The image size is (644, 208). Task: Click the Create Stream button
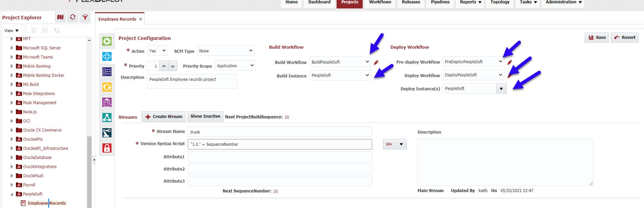(164, 116)
